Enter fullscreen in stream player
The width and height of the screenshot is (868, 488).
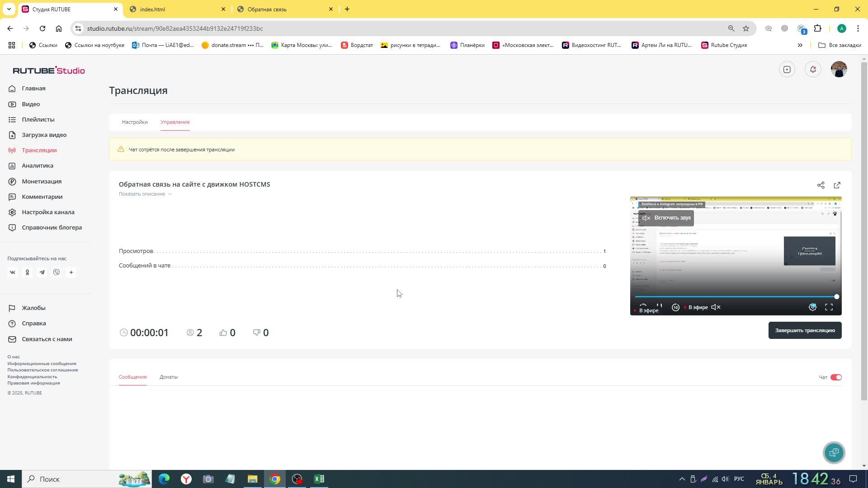point(829,307)
